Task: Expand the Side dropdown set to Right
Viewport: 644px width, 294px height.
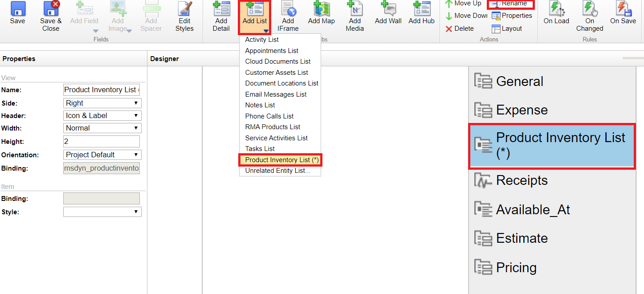Action: pos(102,103)
